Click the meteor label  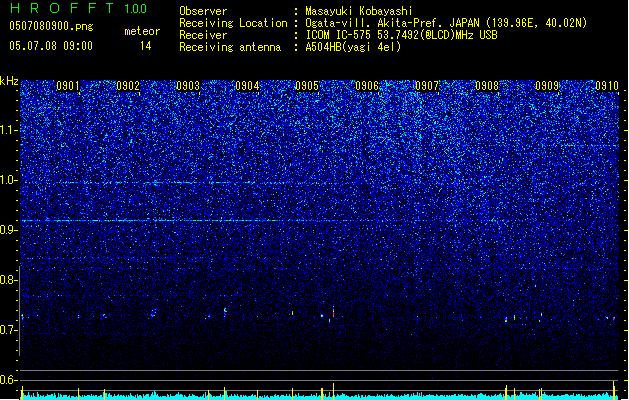point(142,31)
